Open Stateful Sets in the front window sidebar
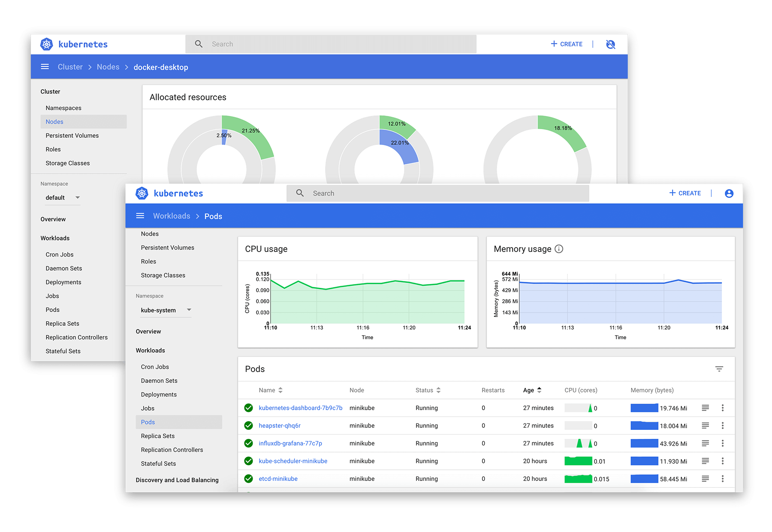 click(x=158, y=464)
